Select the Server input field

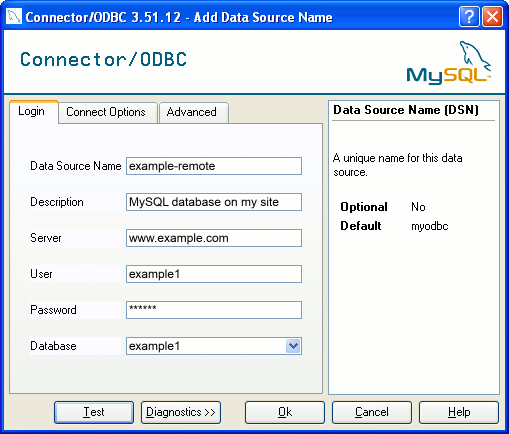click(214, 238)
